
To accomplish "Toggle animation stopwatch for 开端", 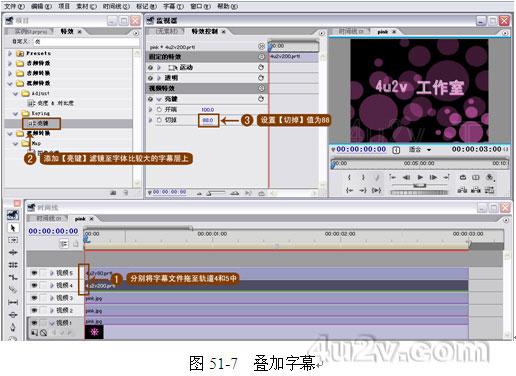I will 159,109.
